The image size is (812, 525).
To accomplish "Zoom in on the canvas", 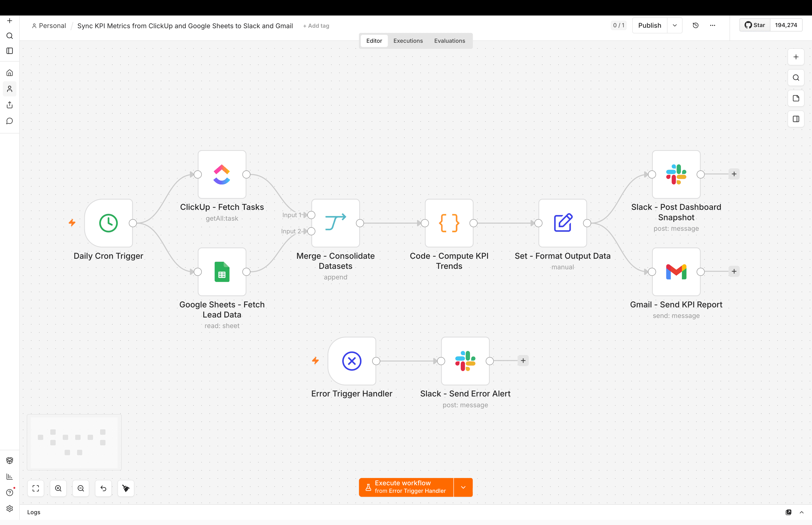I will (x=58, y=488).
